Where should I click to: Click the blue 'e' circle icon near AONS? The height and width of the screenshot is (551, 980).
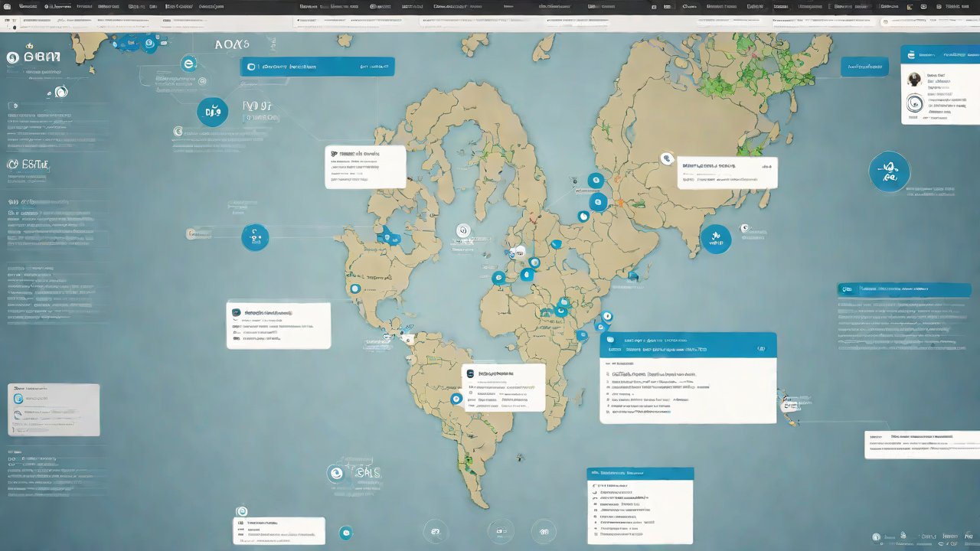(x=187, y=64)
